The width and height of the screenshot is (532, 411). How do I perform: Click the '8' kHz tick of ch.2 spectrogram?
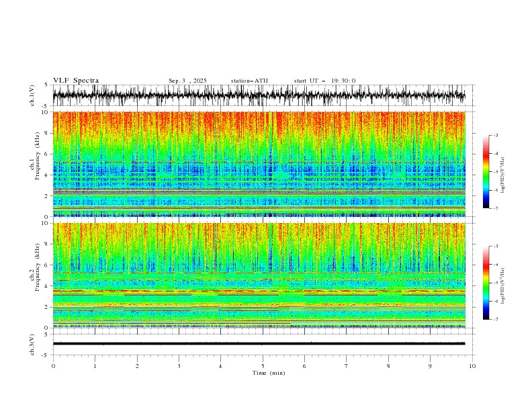coord(47,244)
